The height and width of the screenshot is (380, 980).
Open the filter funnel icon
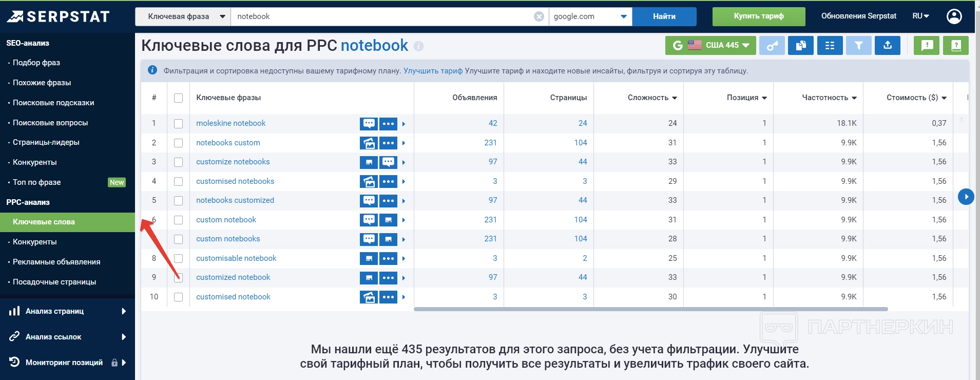coord(858,46)
